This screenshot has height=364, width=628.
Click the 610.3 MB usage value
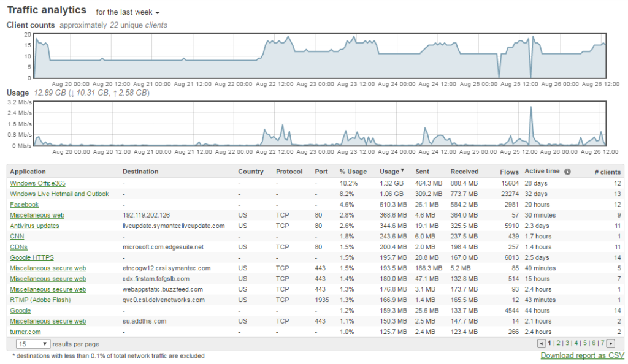tap(393, 205)
